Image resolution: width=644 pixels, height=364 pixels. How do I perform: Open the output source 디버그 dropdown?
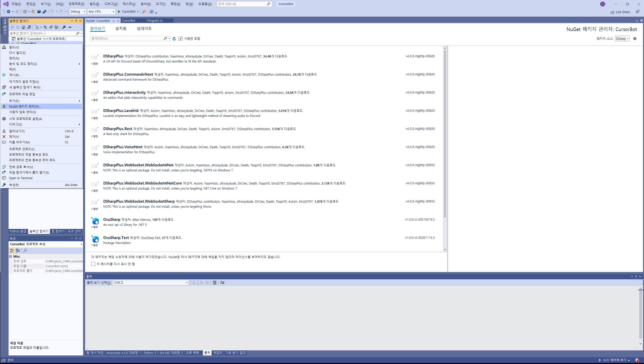[x=151, y=283]
